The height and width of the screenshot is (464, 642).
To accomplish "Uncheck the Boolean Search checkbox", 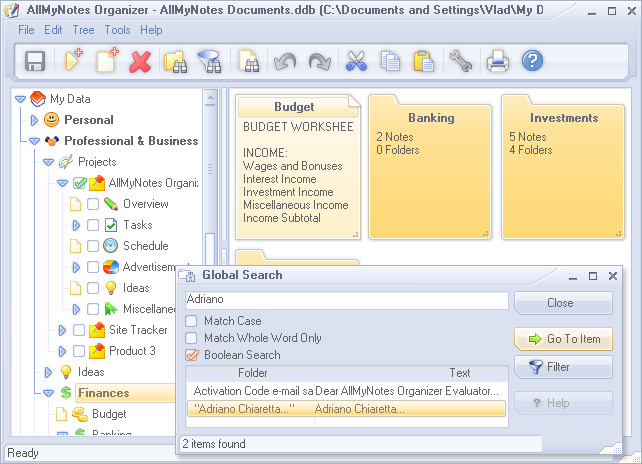I will tap(192, 355).
